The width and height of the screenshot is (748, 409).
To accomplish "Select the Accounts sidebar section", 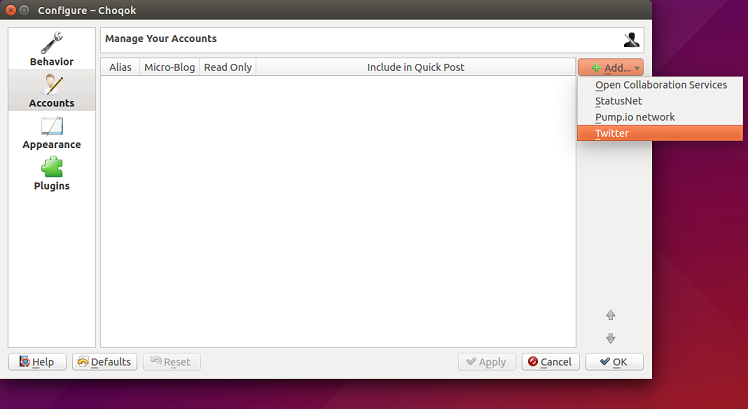I will [x=52, y=90].
